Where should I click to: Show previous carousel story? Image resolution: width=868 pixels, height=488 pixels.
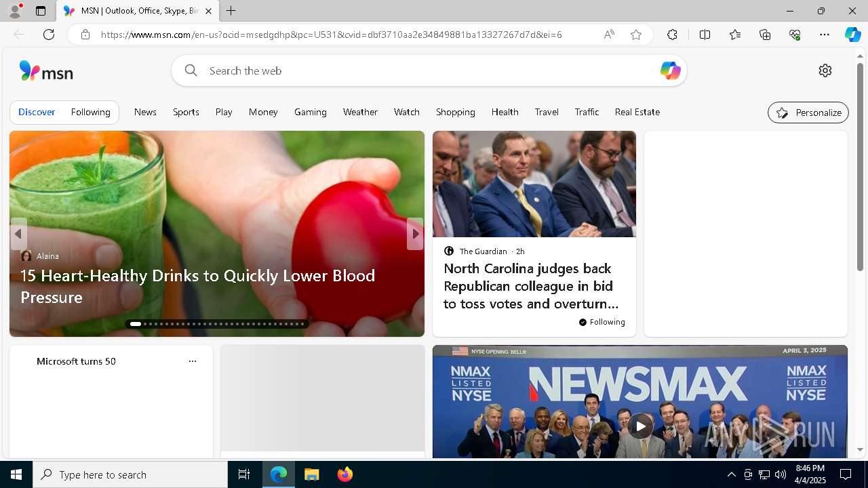(18, 234)
